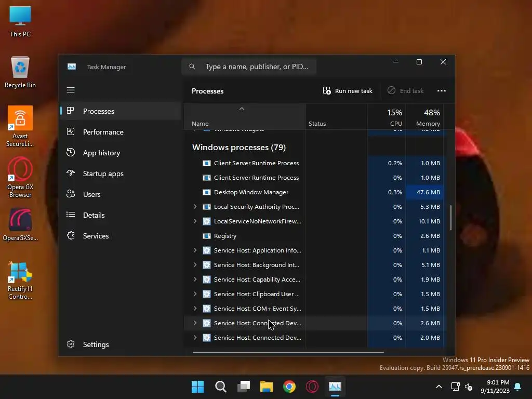Expand Local Security Authority Process row
The width and height of the screenshot is (532, 399).
[195, 207]
